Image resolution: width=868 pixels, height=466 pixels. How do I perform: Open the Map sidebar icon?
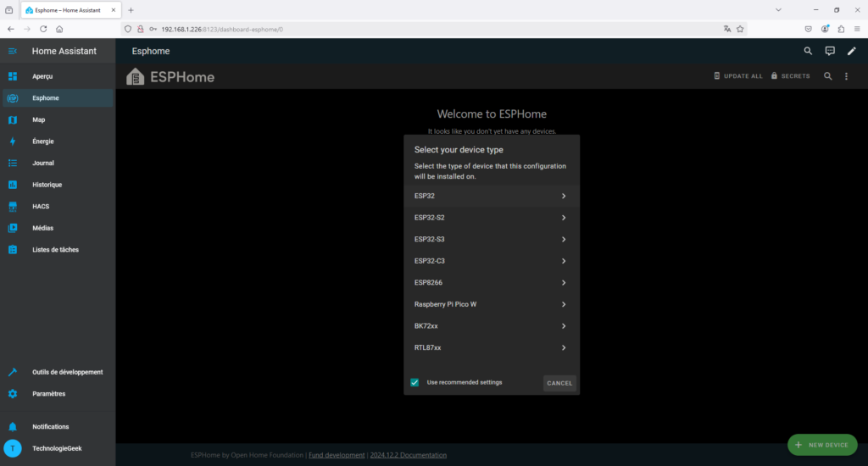point(12,119)
